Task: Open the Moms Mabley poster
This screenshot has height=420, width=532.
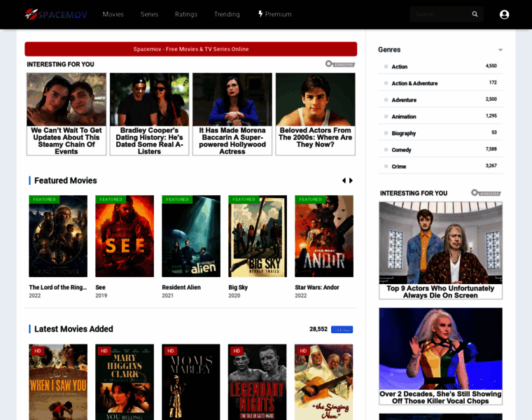Action: [x=191, y=382]
